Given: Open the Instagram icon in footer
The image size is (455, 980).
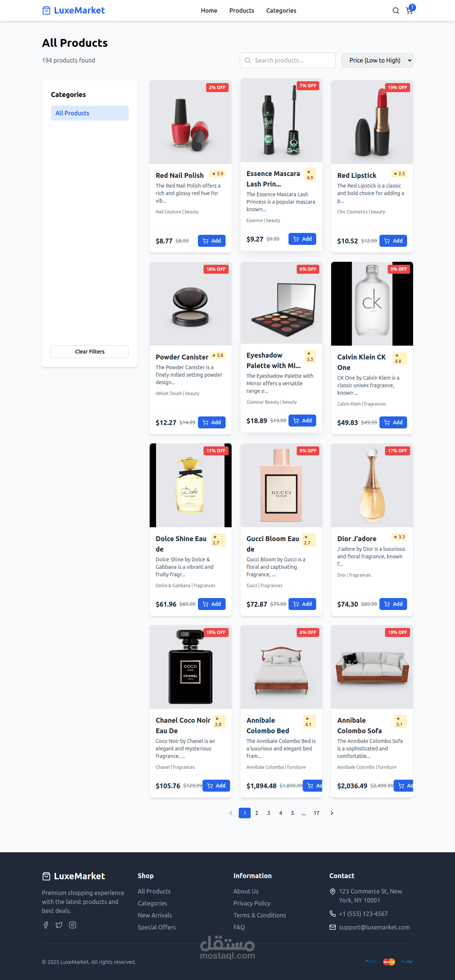Looking at the screenshot, I should click(x=73, y=925).
